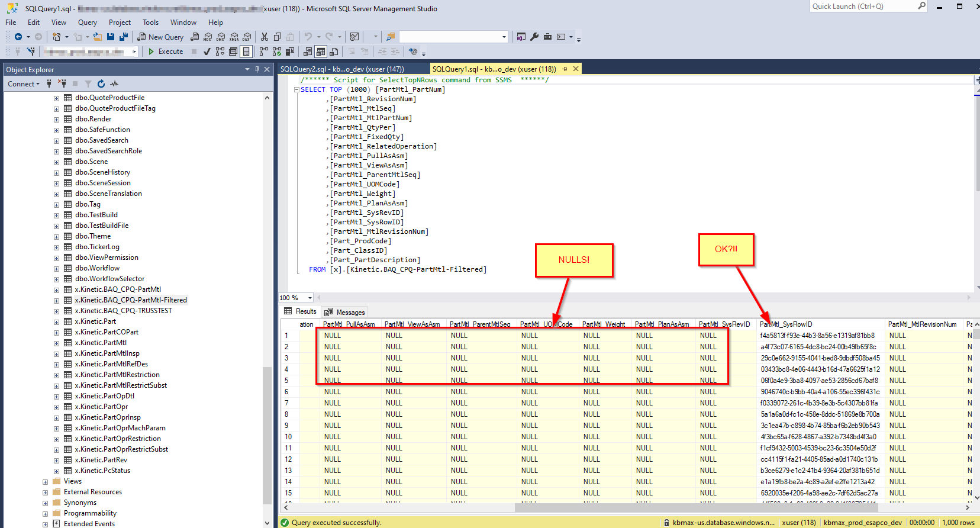Toggle Results to Text mode

307,51
